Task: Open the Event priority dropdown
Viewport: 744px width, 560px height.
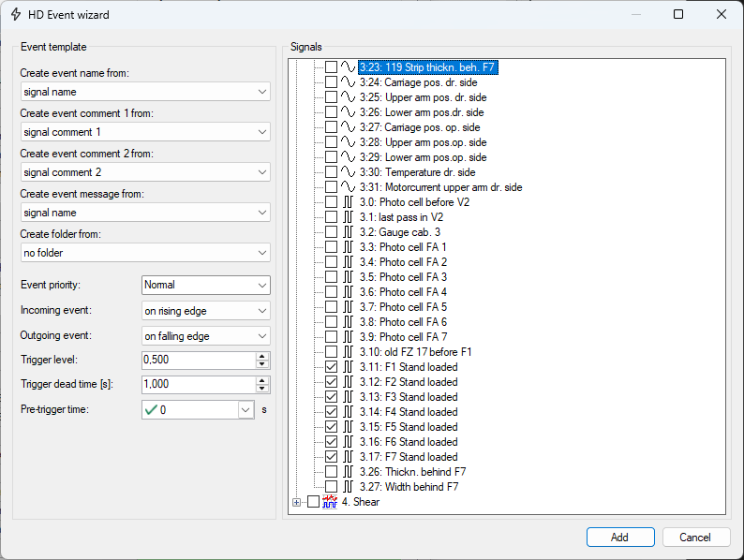Action: 206,285
